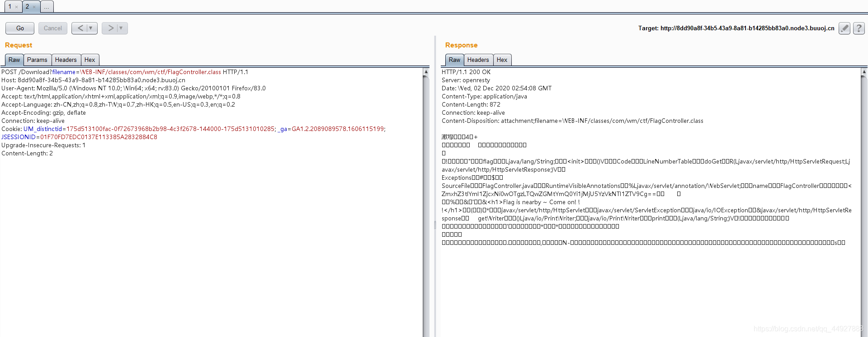The image size is (868, 337).
Task: Click the request Host header line
Action: pyautogui.click(x=93, y=80)
